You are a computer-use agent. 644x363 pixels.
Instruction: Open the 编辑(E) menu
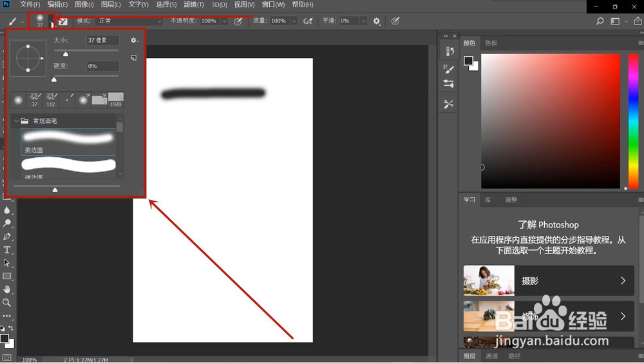coord(57,5)
